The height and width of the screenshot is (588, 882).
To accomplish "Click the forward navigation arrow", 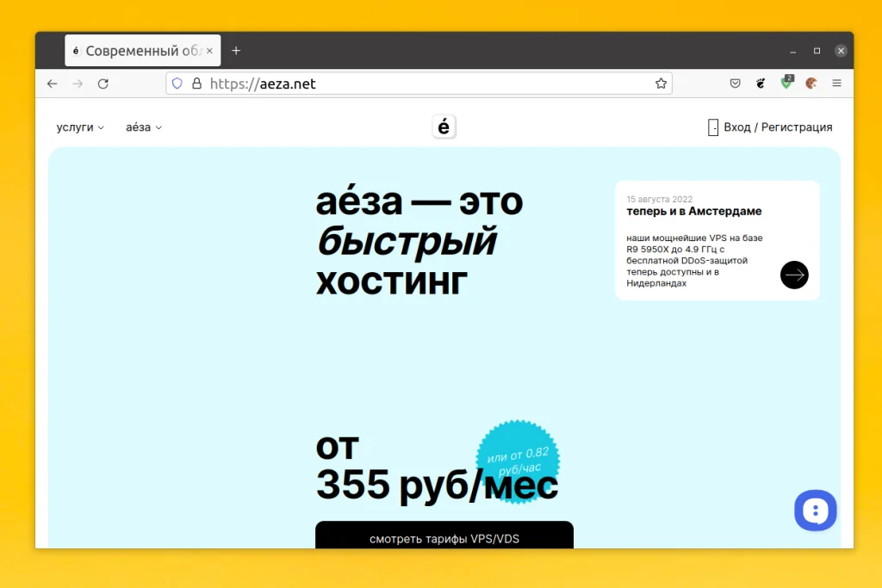I will point(78,84).
